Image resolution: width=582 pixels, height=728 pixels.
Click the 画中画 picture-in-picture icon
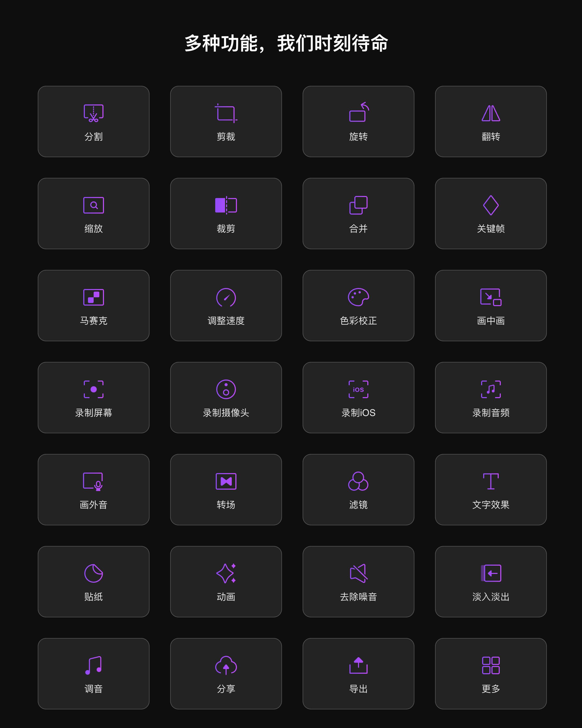(491, 297)
